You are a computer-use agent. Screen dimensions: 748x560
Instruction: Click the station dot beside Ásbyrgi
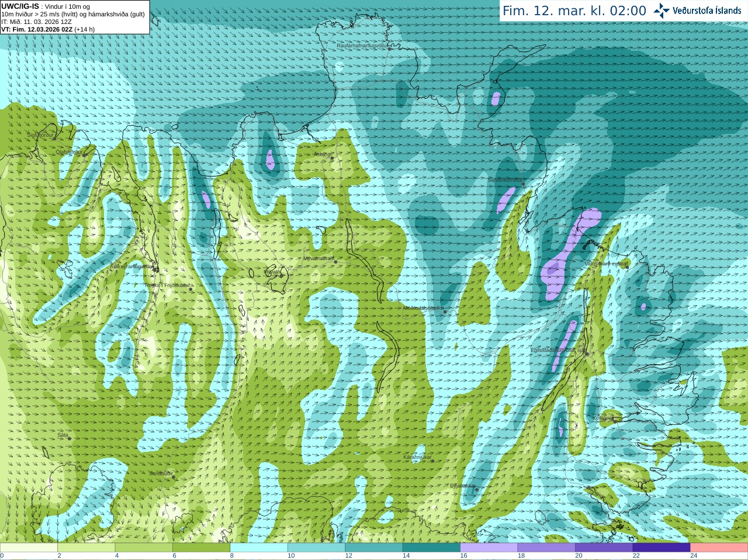pyautogui.click(x=332, y=158)
